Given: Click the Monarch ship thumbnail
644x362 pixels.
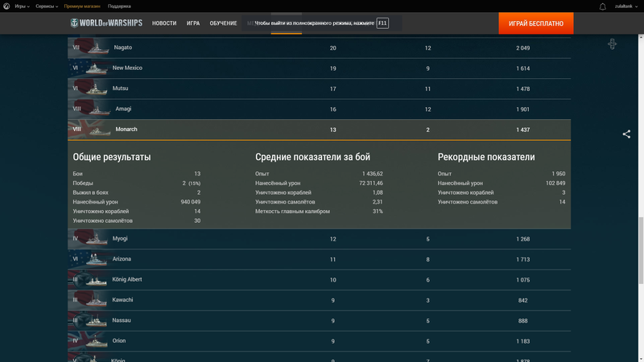Looking at the screenshot, I should click(x=100, y=130).
